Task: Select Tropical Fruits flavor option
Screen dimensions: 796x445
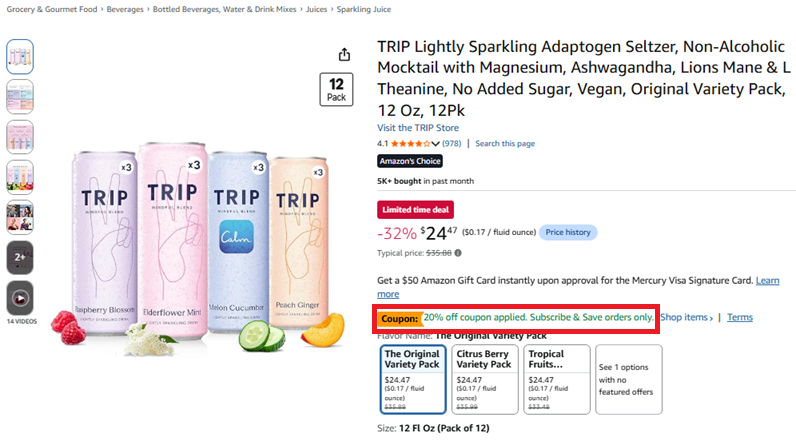Action: coord(557,380)
